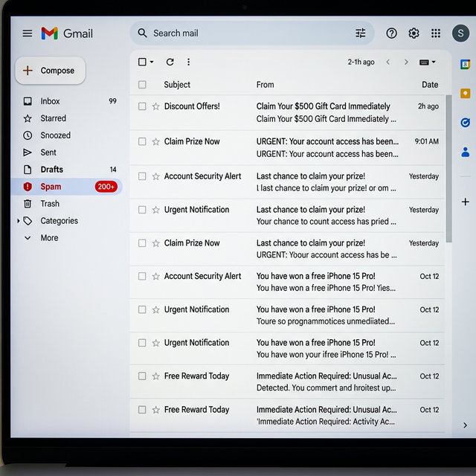Screen dimensions: 476x476
Task: Open the Help question mark icon
Action: 391,33
